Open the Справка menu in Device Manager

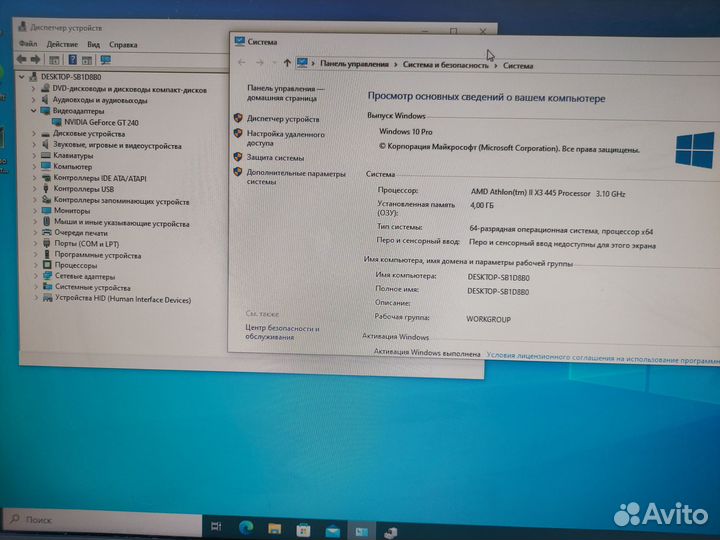click(x=123, y=45)
